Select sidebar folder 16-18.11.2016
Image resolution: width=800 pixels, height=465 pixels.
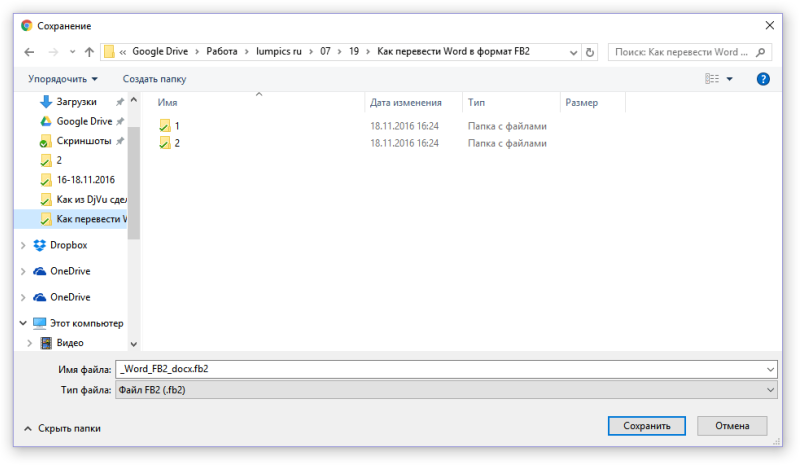86,180
